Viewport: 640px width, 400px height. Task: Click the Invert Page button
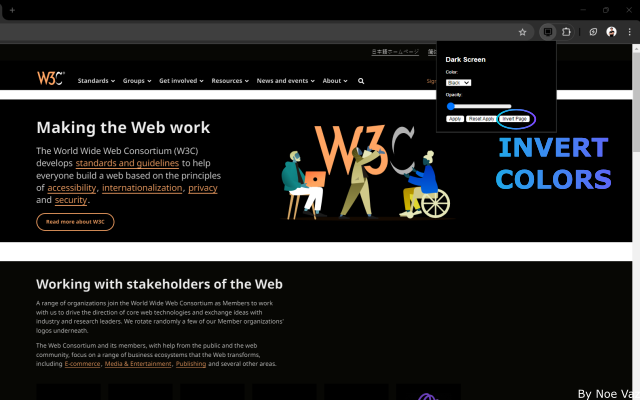click(515, 119)
